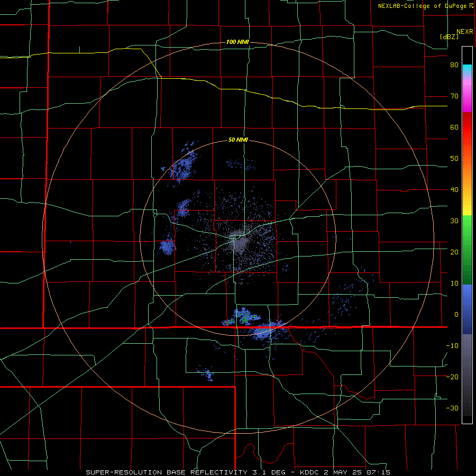Image resolution: width=476 pixels, height=476 pixels.
Task: Click the green section of the reflectivity color bar
Action: [x=467, y=250]
